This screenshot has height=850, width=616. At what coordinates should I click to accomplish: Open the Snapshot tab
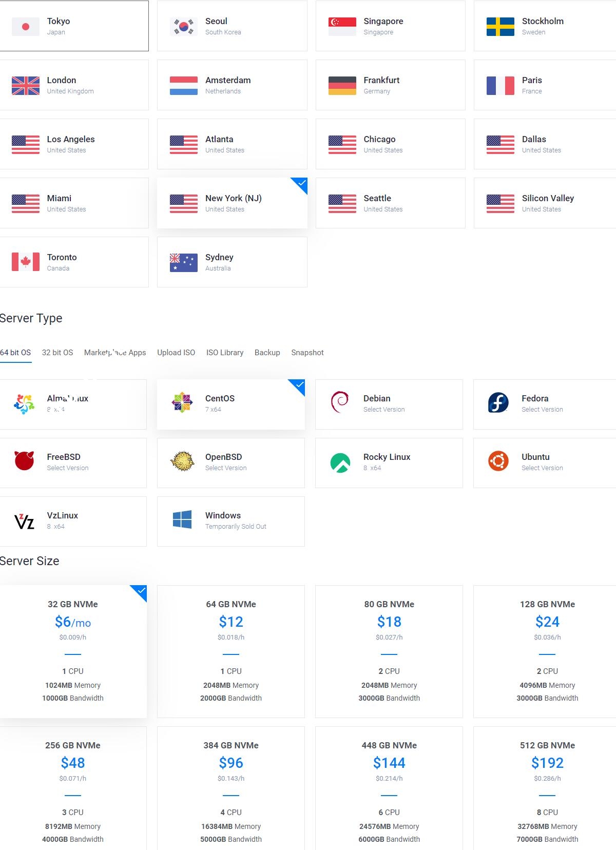point(307,353)
